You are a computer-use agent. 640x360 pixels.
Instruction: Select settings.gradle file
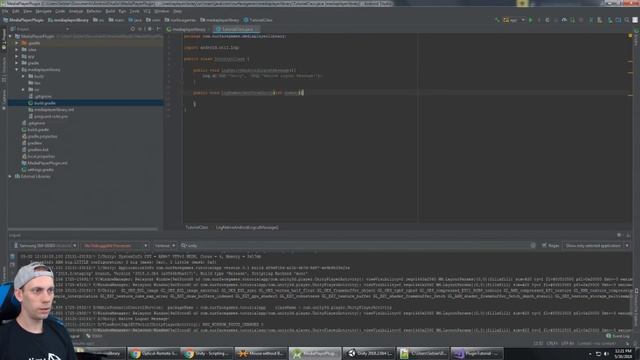(x=38, y=170)
